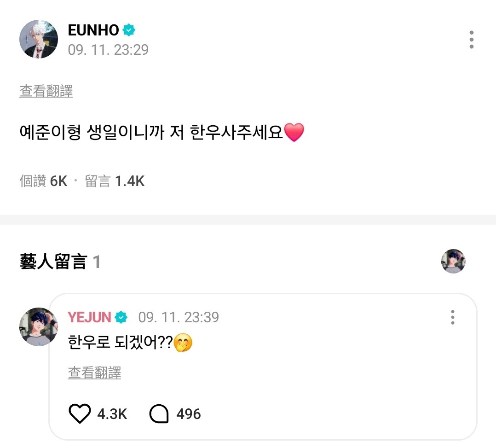
Task: Open the 496 replies count
Action: 189,414
